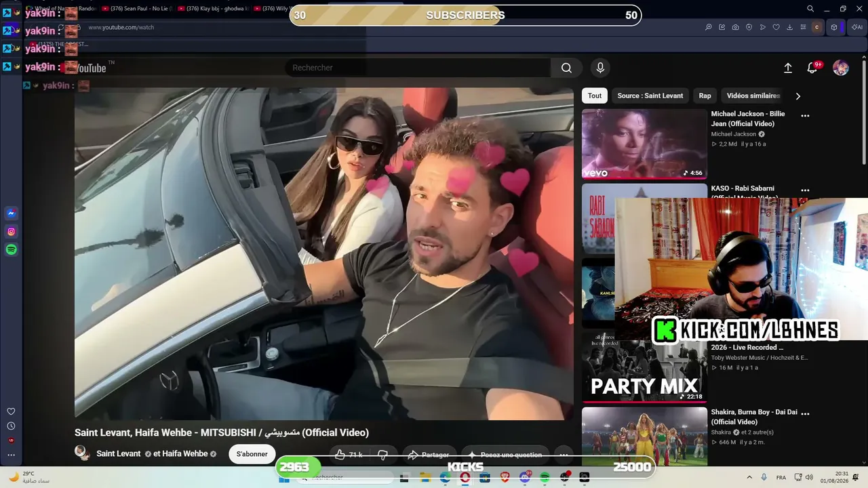
Task: Switch to 'Sean Paul - No Lie' browser tab
Action: (x=138, y=9)
